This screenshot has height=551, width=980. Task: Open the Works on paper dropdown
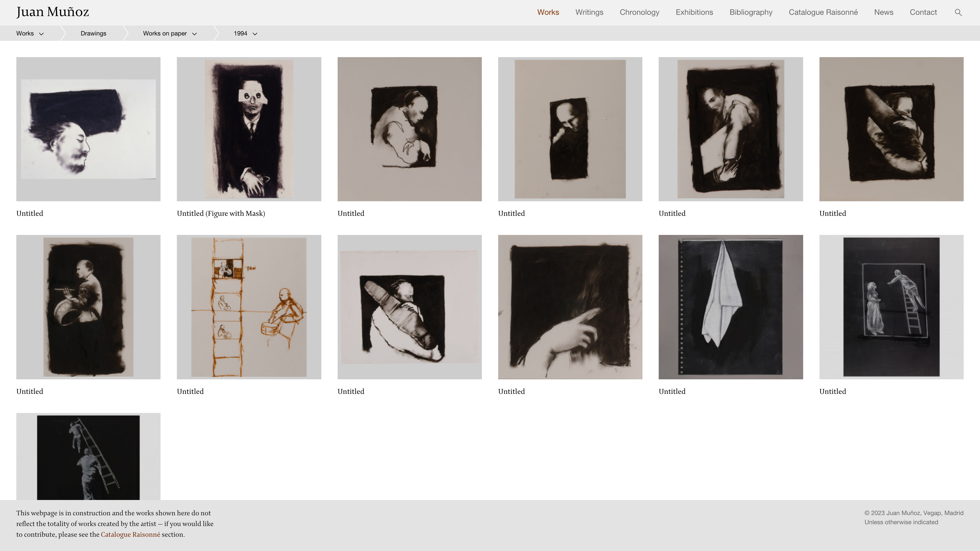(170, 33)
